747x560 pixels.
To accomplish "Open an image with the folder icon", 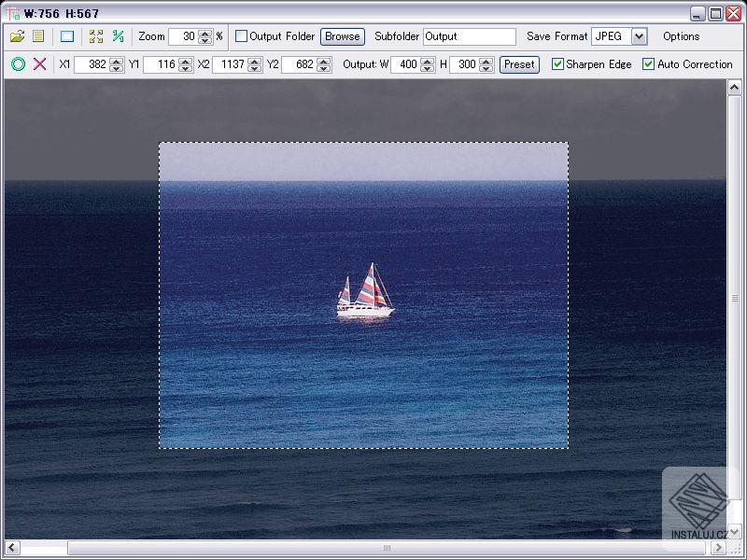I will pyautogui.click(x=17, y=36).
